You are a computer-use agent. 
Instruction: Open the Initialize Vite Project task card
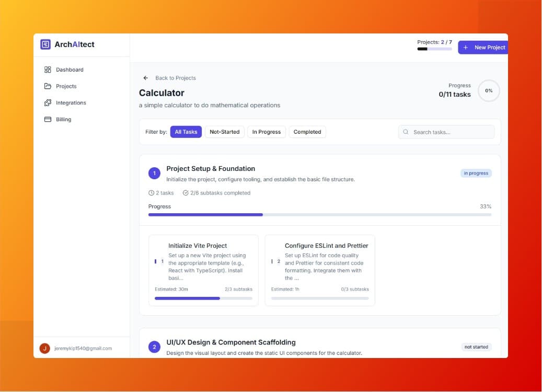coord(204,270)
